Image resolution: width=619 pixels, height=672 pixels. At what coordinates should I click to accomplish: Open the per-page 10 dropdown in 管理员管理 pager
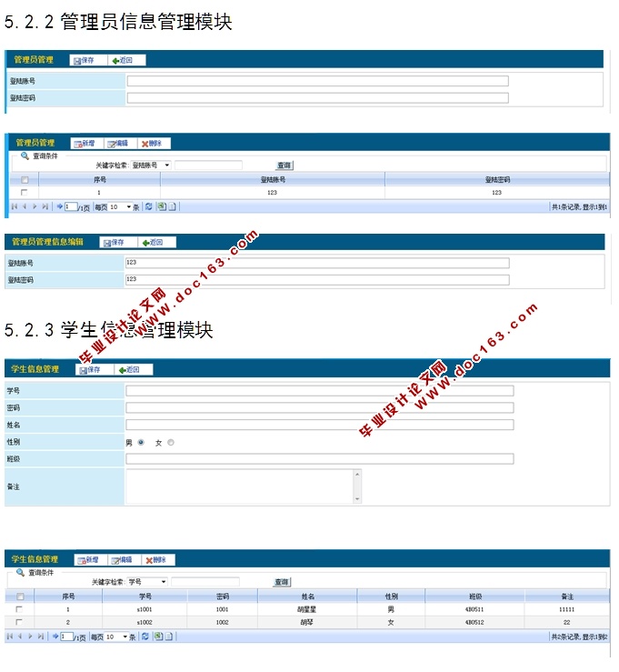pyautogui.click(x=120, y=207)
